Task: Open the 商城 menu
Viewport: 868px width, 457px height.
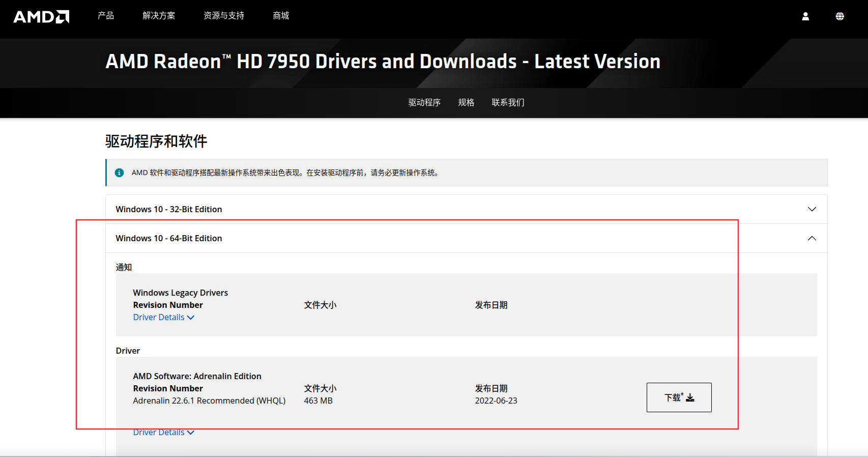Action: pyautogui.click(x=281, y=16)
